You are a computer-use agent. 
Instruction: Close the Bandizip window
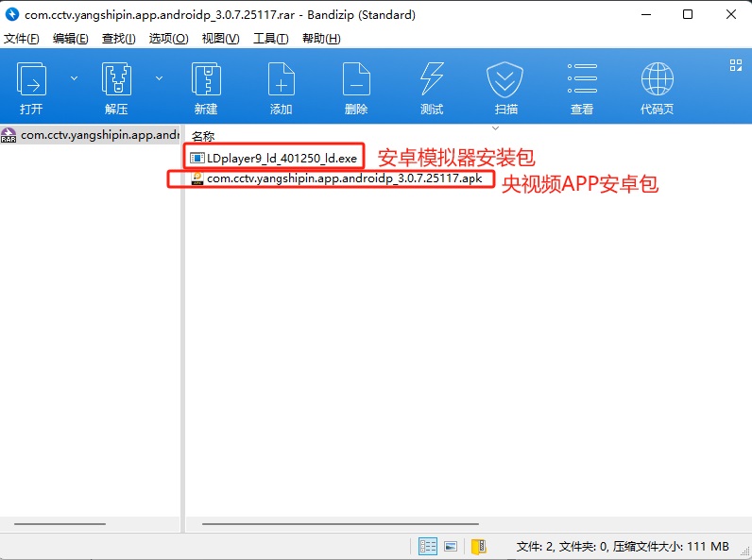731,14
